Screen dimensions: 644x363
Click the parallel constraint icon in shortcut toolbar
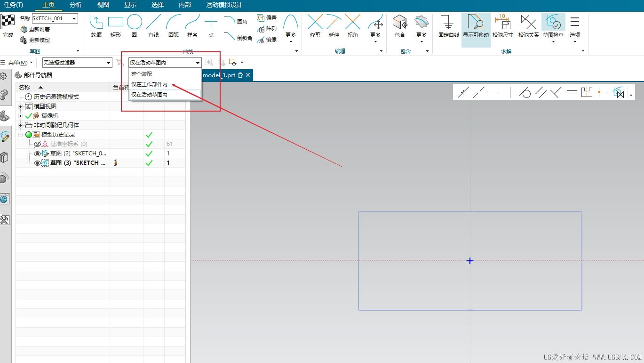(x=541, y=93)
